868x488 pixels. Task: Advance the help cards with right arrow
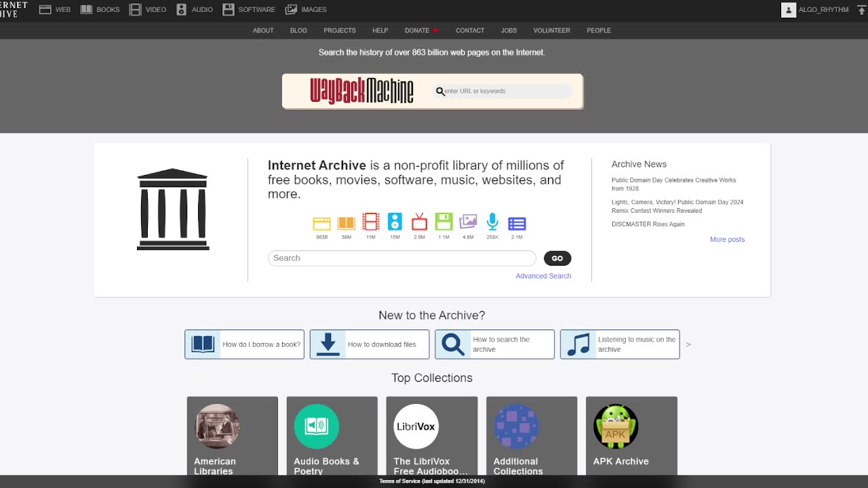688,344
